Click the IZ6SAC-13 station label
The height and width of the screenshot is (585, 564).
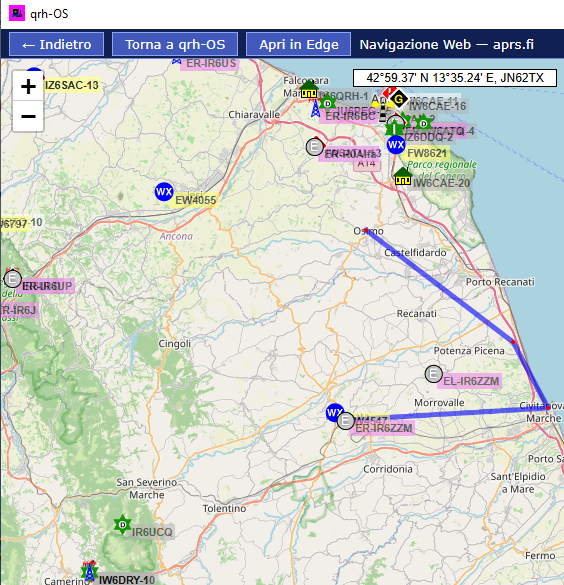point(72,85)
